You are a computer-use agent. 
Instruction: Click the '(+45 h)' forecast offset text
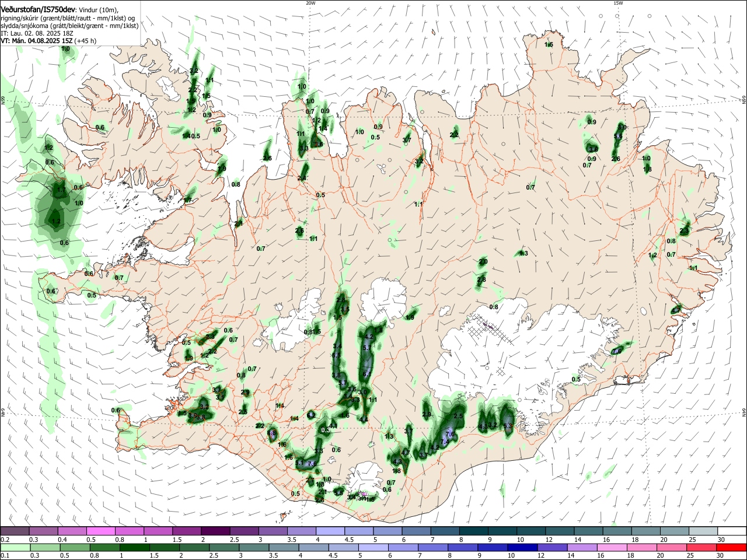[85, 41]
